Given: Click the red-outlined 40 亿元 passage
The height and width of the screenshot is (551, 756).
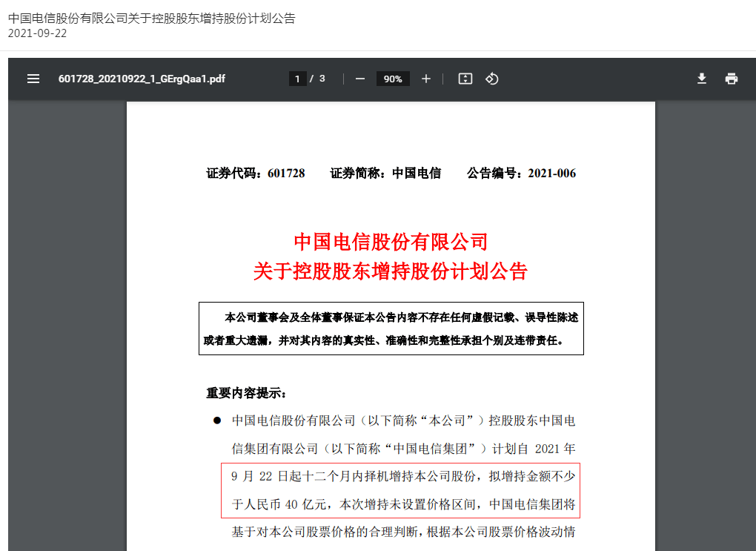Looking at the screenshot, I should point(400,490).
